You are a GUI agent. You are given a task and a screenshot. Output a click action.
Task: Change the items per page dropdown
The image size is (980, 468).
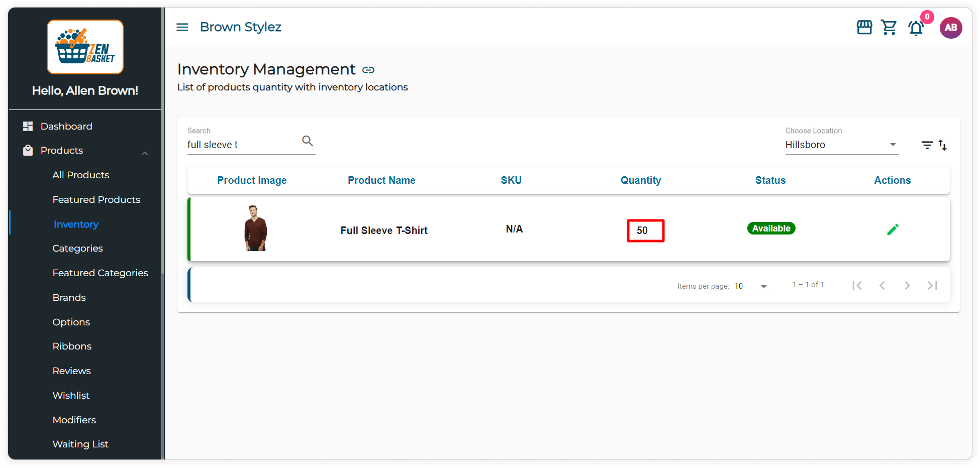(x=751, y=286)
